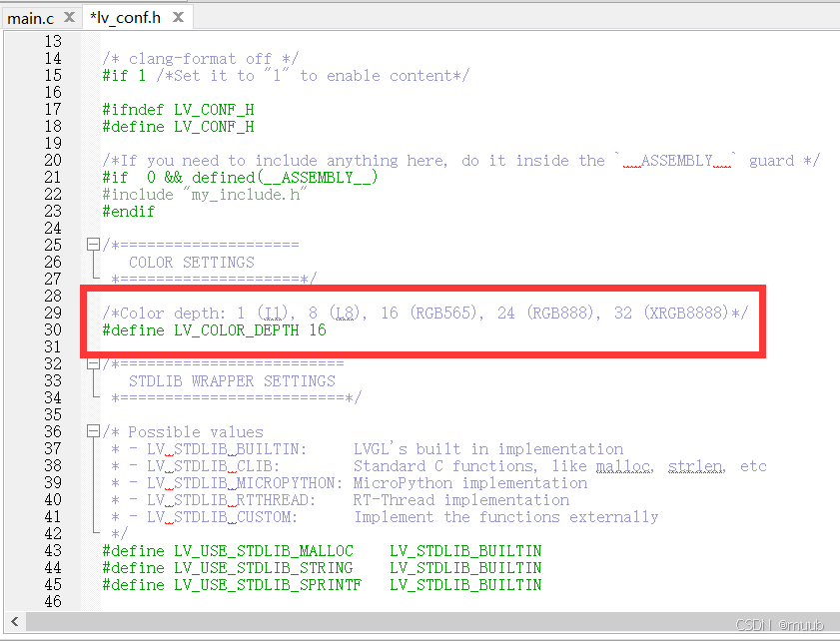Switch to the main.c tab
The image size is (840, 641).
[x=30, y=17]
